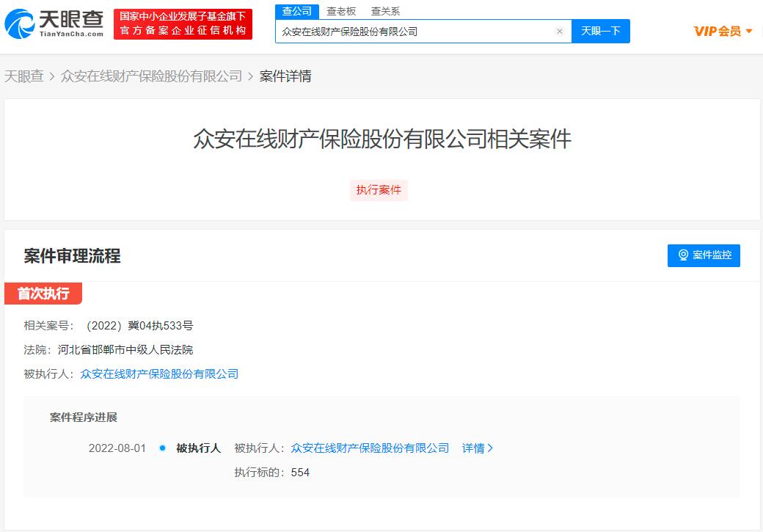The width and height of the screenshot is (763, 532).
Task: Click the 执行案件 tag
Action: click(379, 190)
